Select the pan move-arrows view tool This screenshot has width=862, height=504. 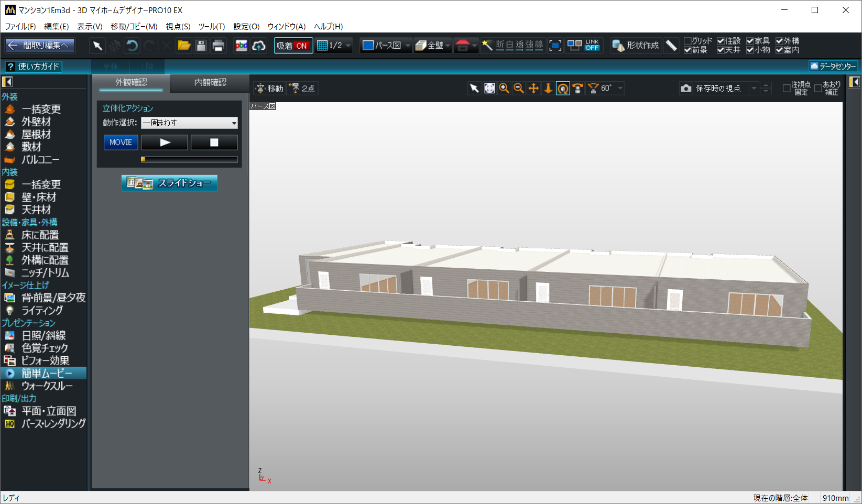[x=533, y=89]
